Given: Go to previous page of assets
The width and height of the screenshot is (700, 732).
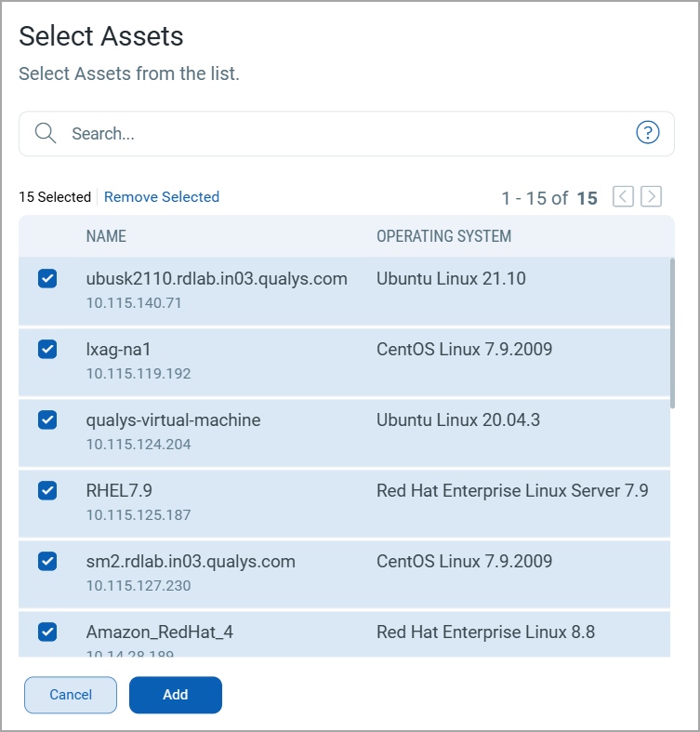Looking at the screenshot, I should click(624, 197).
